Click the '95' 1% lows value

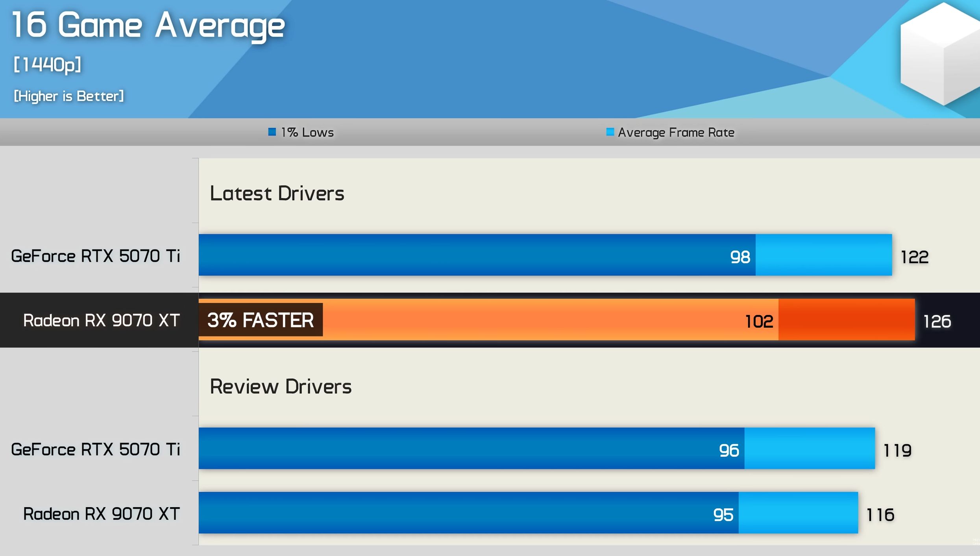723,515
